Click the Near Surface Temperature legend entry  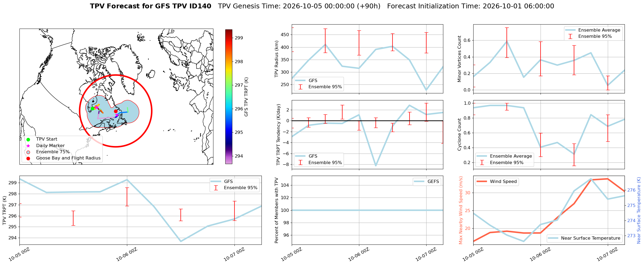click(585, 238)
